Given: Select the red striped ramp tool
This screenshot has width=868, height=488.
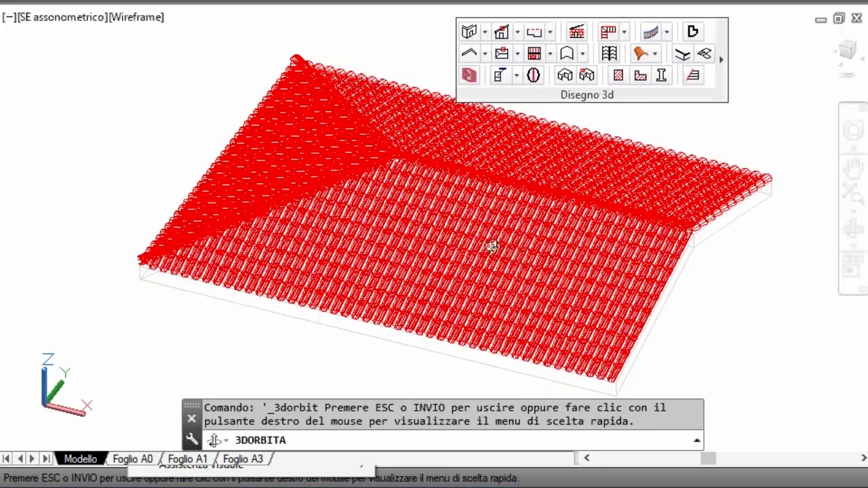Looking at the screenshot, I should click(x=693, y=75).
